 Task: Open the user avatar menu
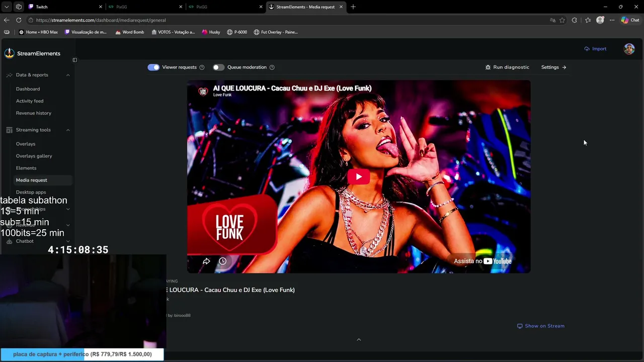(x=629, y=49)
